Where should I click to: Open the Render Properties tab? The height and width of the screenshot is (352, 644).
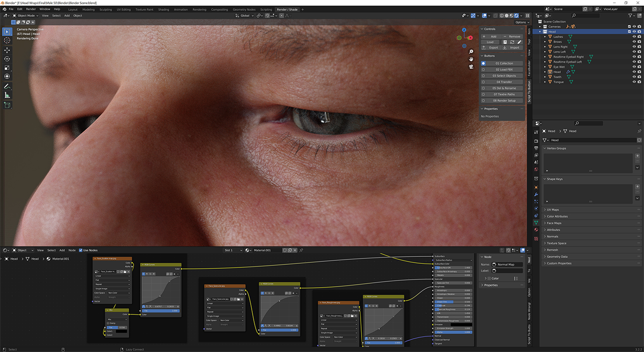pos(537,141)
